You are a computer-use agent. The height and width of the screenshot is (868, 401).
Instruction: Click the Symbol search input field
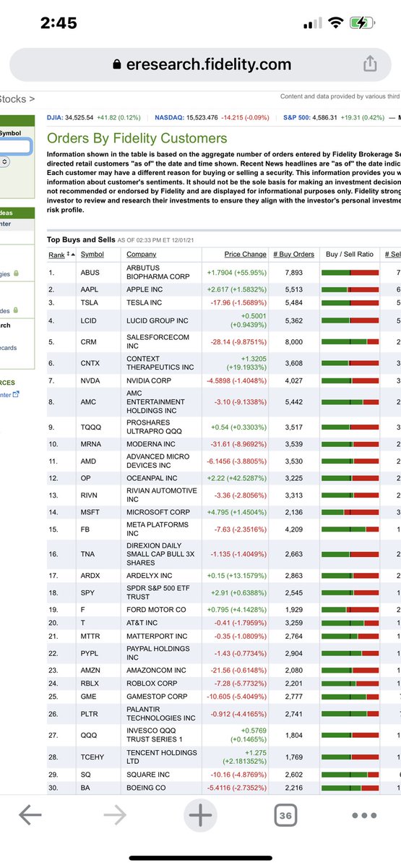(14, 147)
